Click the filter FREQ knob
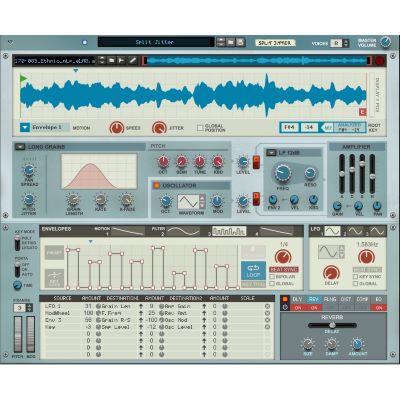400x400 pixels. pyautogui.click(x=283, y=173)
